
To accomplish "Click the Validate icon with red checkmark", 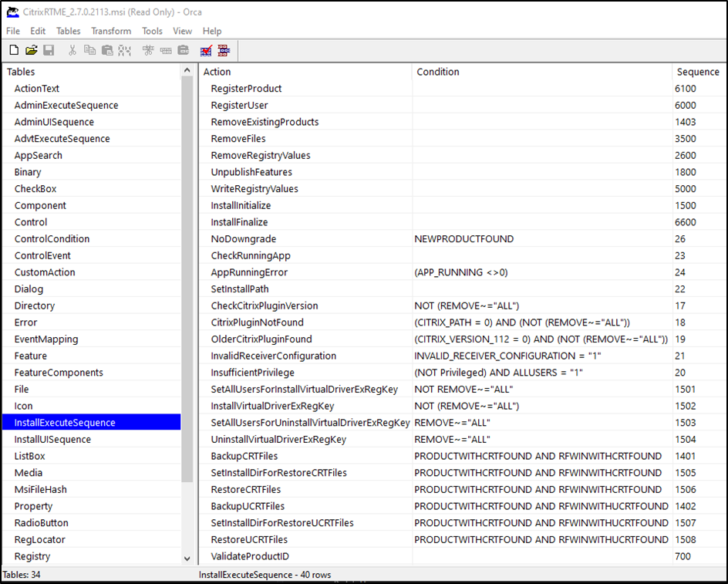I will (x=206, y=50).
